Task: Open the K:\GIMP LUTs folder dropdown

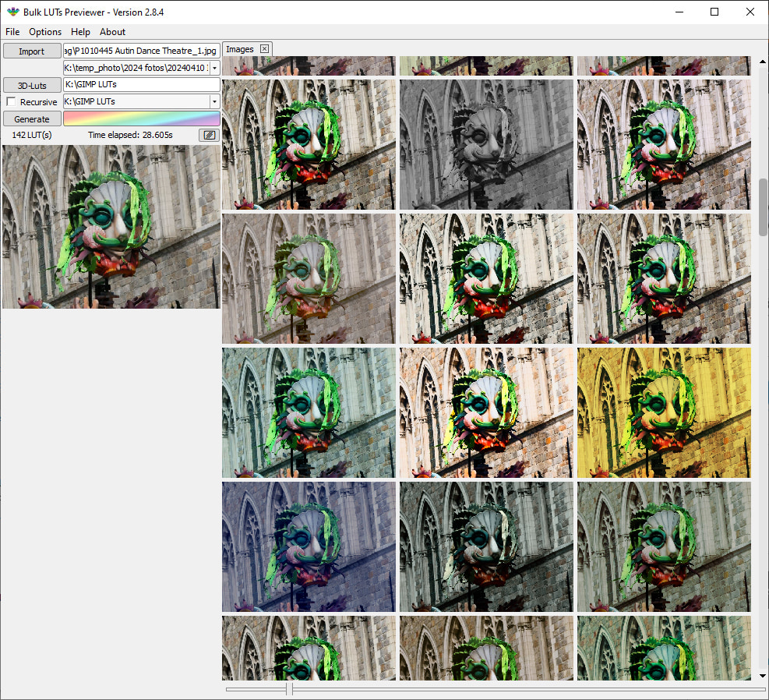Action: click(215, 101)
